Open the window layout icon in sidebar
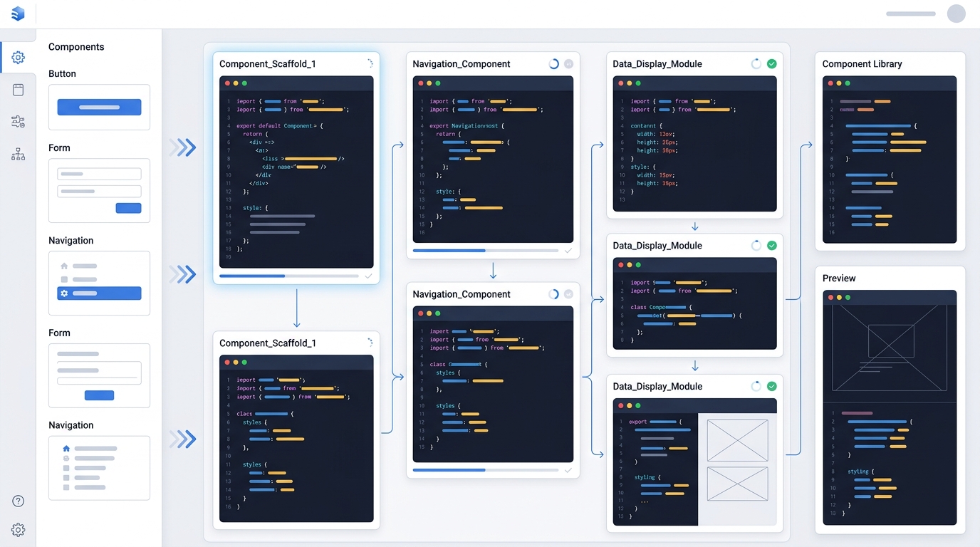Screen dimensions: 980x547 [19, 90]
